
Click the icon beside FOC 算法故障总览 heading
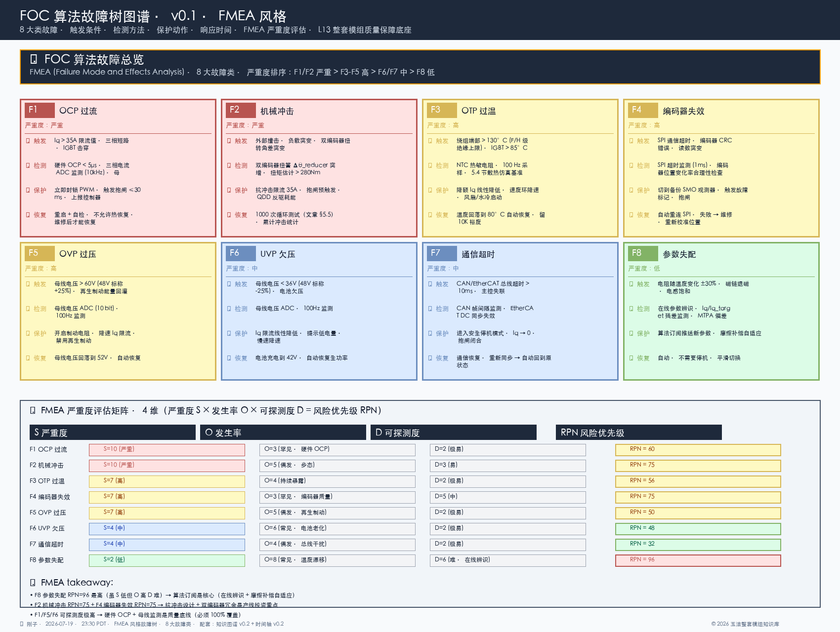(x=34, y=59)
